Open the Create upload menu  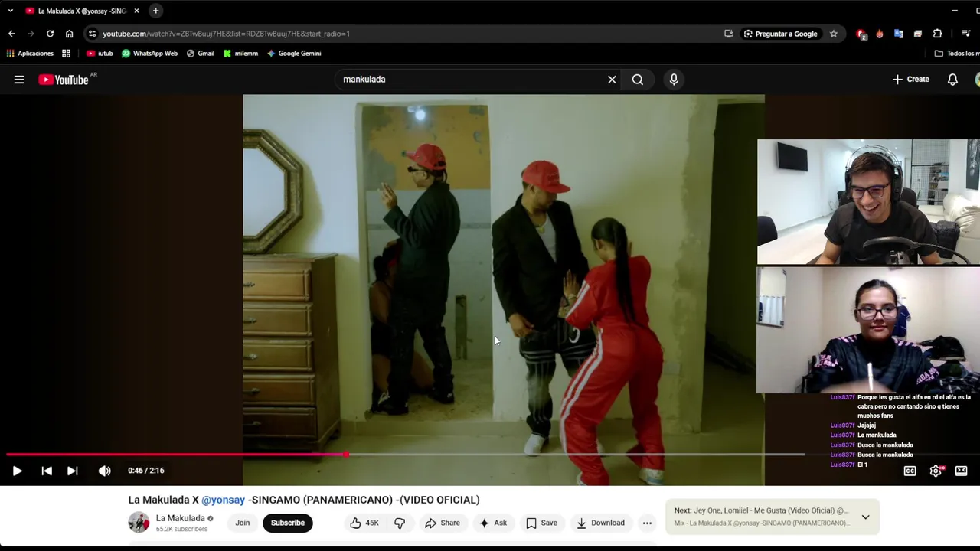911,80
